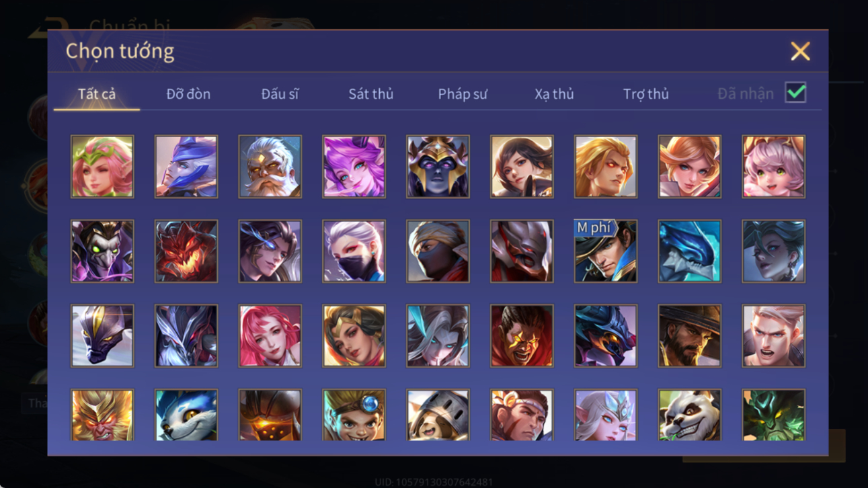Select the masked white-haired ninja girl
868x488 pixels.
click(354, 251)
